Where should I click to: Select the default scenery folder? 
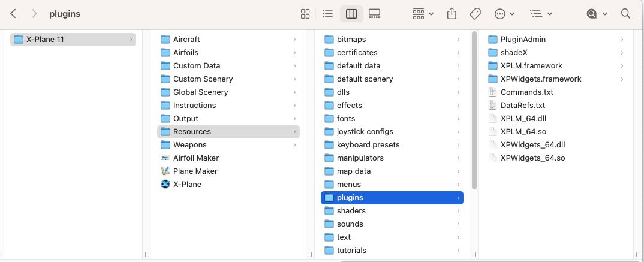(392, 79)
